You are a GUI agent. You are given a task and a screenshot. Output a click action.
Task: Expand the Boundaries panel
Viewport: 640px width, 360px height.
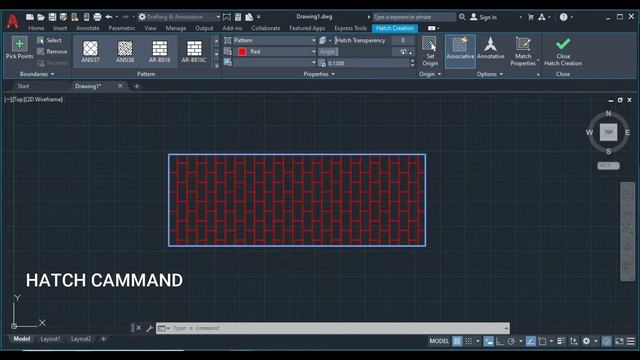pos(37,74)
